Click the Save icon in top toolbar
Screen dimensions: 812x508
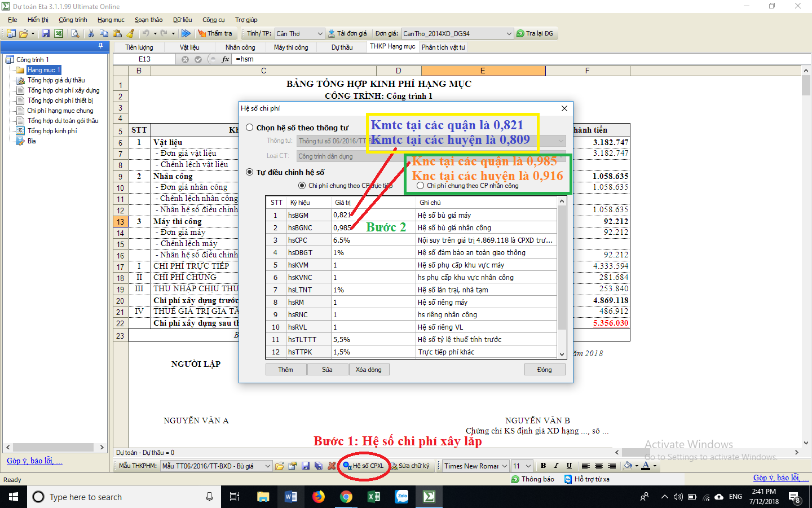point(46,34)
